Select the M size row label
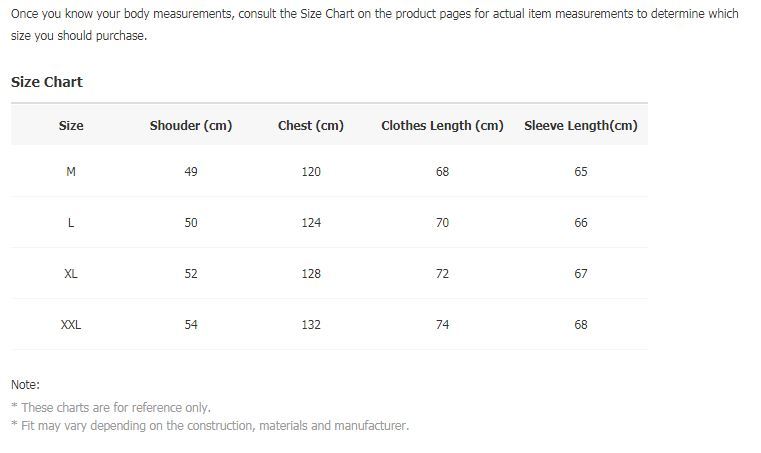The image size is (761, 453). click(x=71, y=171)
